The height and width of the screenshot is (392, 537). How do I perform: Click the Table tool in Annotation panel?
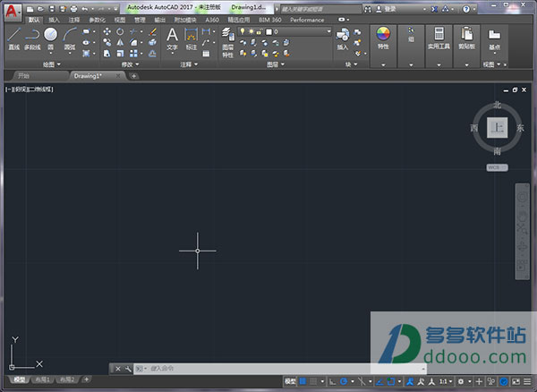[x=206, y=54]
